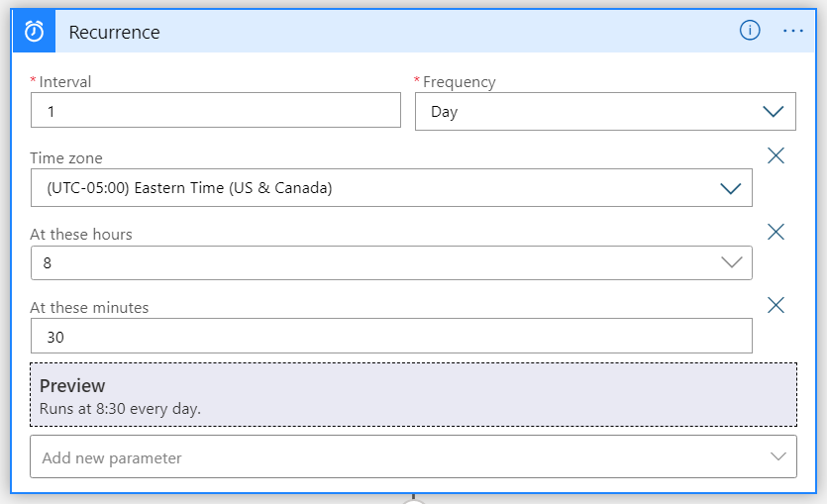Click the Time zone field label
The height and width of the screenshot is (504, 827).
[65, 158]
